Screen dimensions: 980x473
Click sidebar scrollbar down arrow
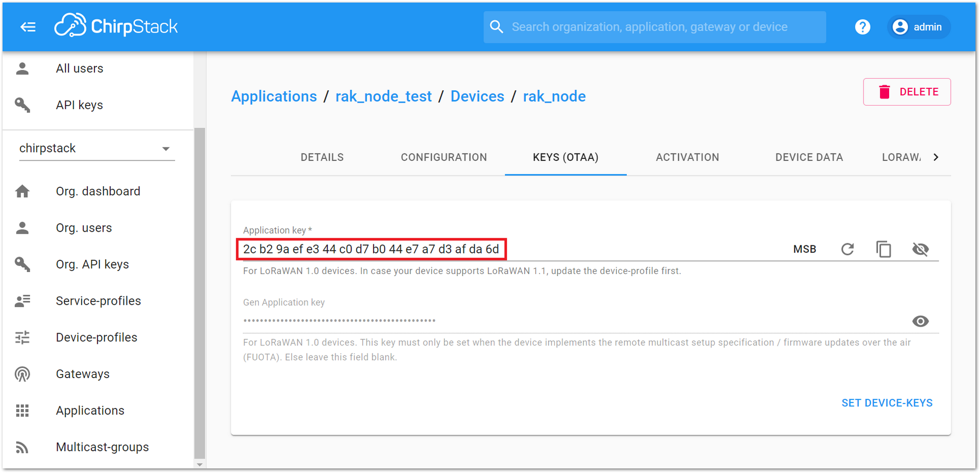click(200, 465)
